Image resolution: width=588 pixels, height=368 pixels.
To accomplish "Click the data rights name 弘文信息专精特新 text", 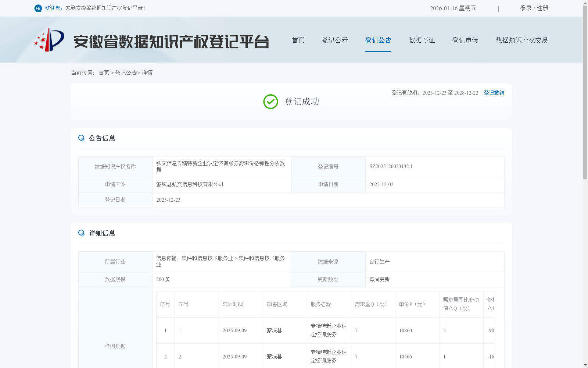I will (220, 166).
